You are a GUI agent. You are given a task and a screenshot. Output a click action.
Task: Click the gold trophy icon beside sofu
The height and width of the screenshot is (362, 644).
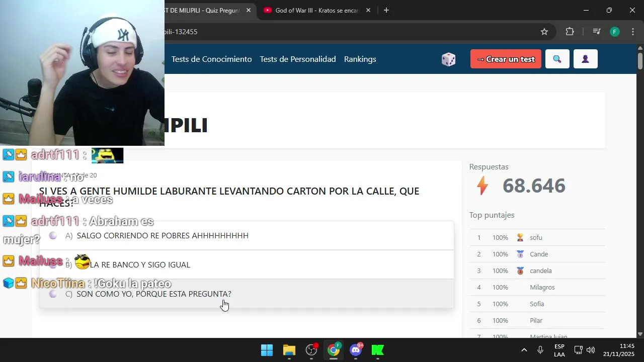tap(520, 237)
